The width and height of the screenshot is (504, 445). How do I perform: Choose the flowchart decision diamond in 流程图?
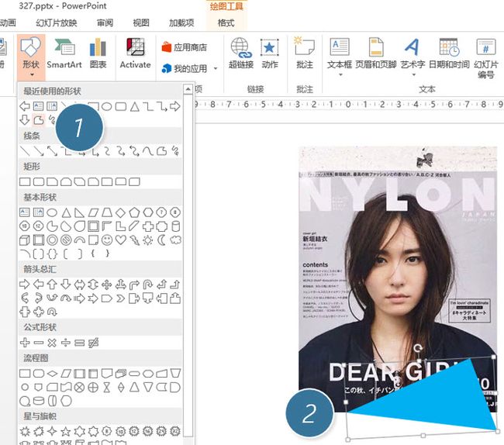click(52, 374)
